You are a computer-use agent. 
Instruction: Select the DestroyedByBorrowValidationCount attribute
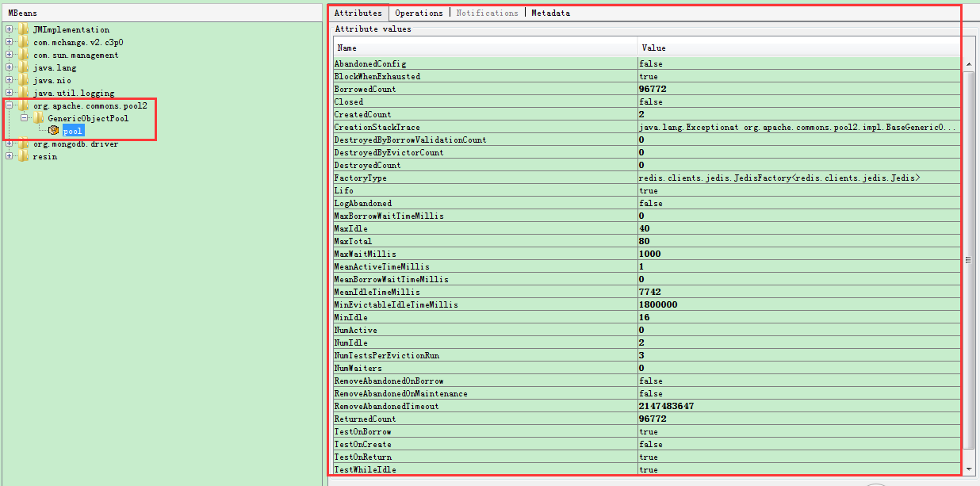point(410,140)
